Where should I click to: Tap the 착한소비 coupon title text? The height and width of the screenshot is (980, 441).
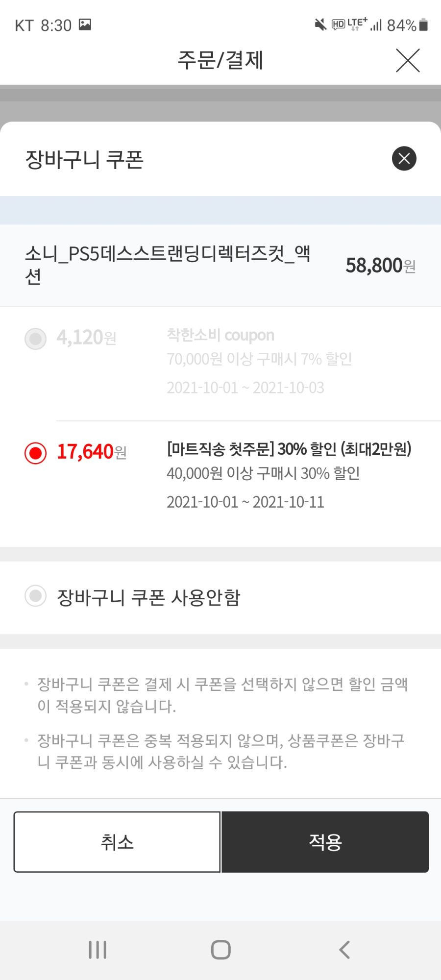coord(220,335)
